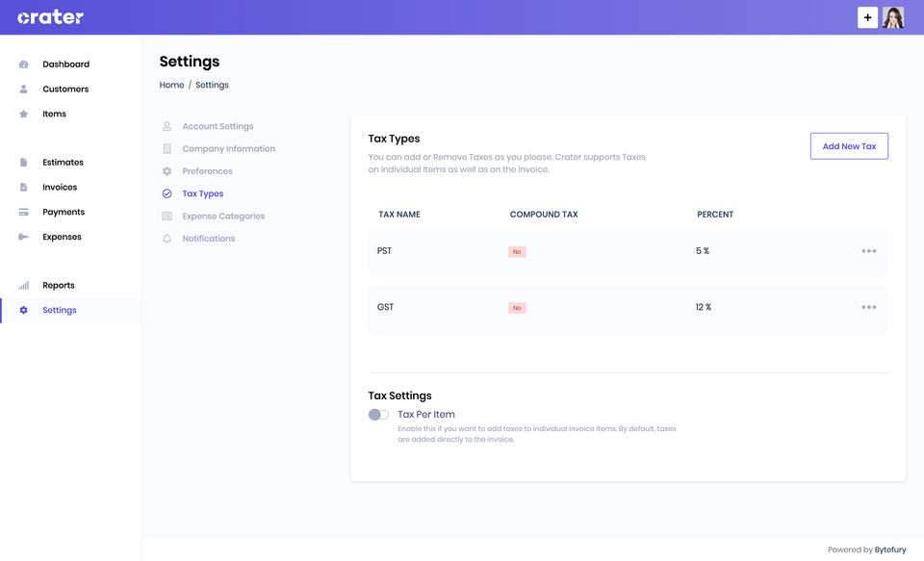Click the crater logo
The height and width of the screenshot is (561, 924).
click(51, 17)
